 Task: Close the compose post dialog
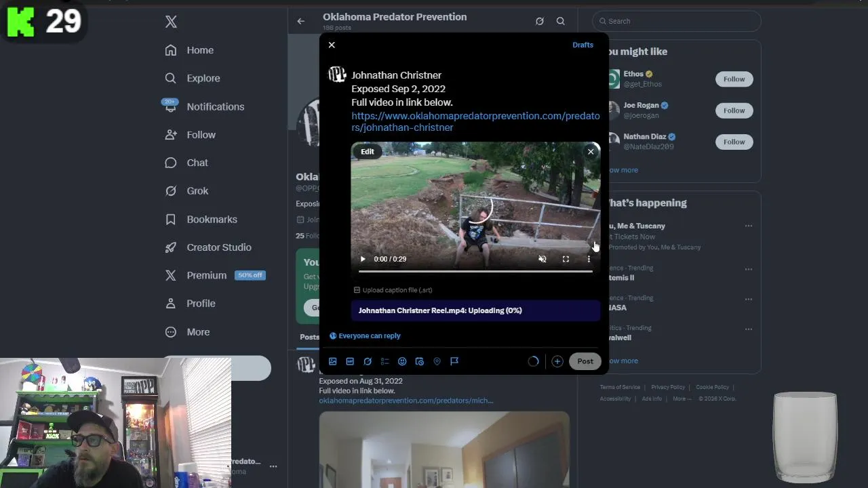(x=332, y=45)
